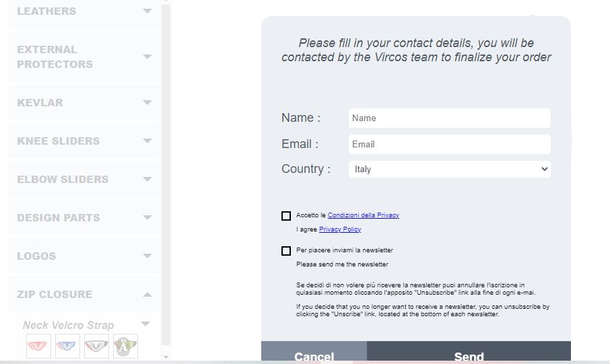This screenshot has width=610, height=364.
Task: Collapse Zip Closure with its up arrow
Action: point(147,295)
